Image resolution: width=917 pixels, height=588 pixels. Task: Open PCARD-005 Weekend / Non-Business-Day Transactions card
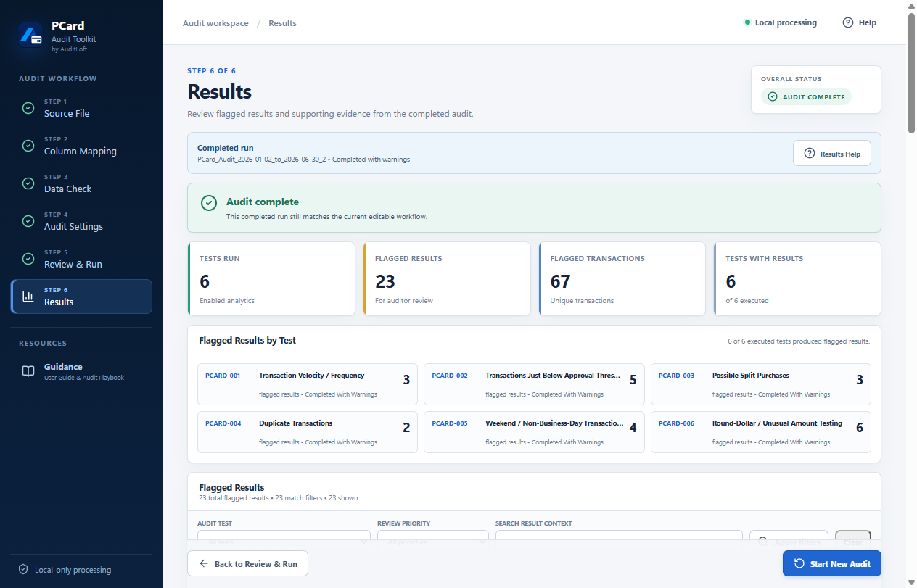[534, 432]
